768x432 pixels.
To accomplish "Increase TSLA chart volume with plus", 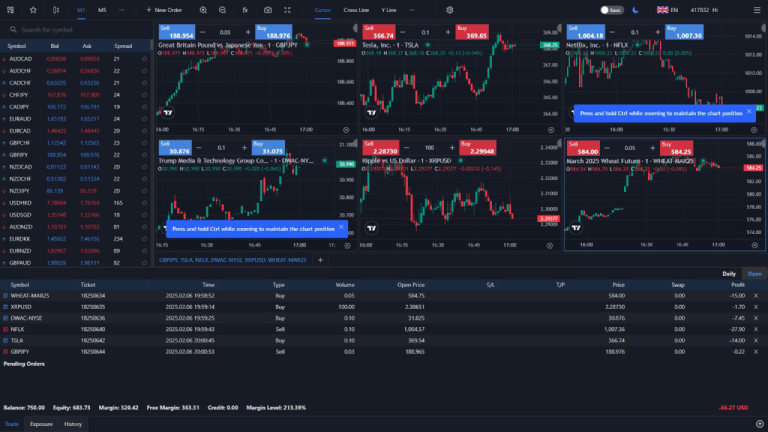I will click(448, 32).
